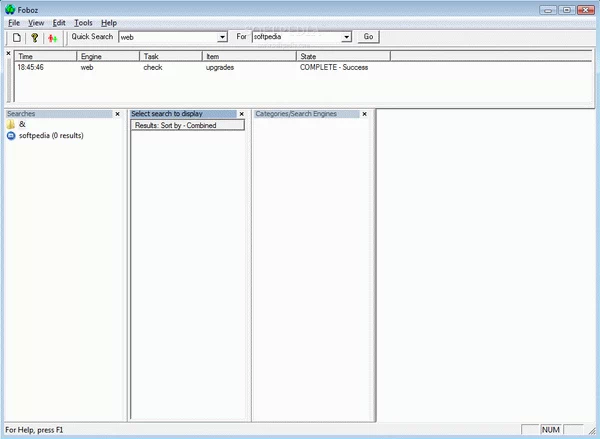Screen dimensions: 600x439
Task: Click the COMPLETE - Success state cell
Action: tap(334, 67)
